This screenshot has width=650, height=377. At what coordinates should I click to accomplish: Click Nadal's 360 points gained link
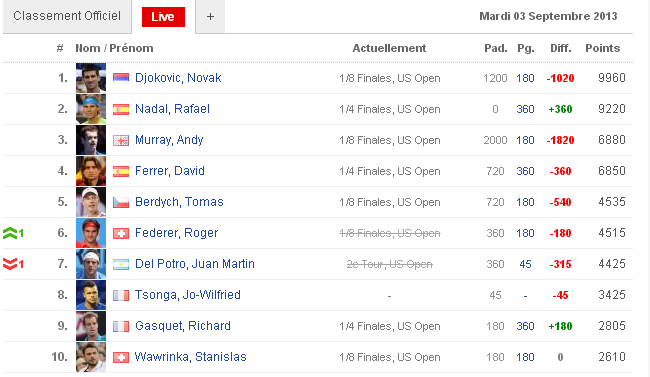(525, 109)
